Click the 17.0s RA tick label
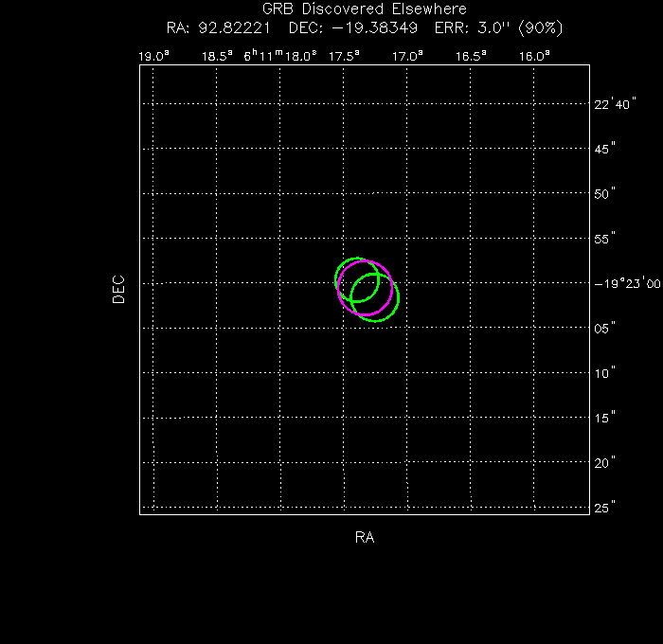 pyautogui.click(x=407, y=56)
